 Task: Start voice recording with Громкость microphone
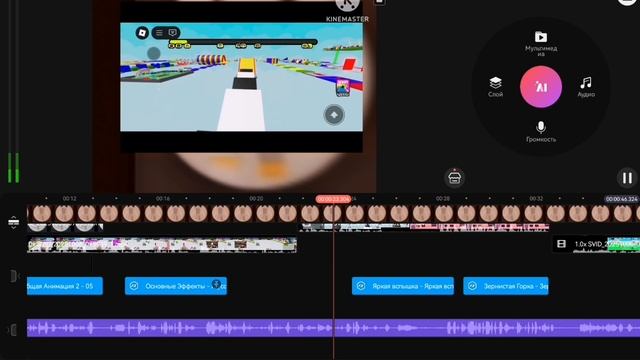point(541,131)
